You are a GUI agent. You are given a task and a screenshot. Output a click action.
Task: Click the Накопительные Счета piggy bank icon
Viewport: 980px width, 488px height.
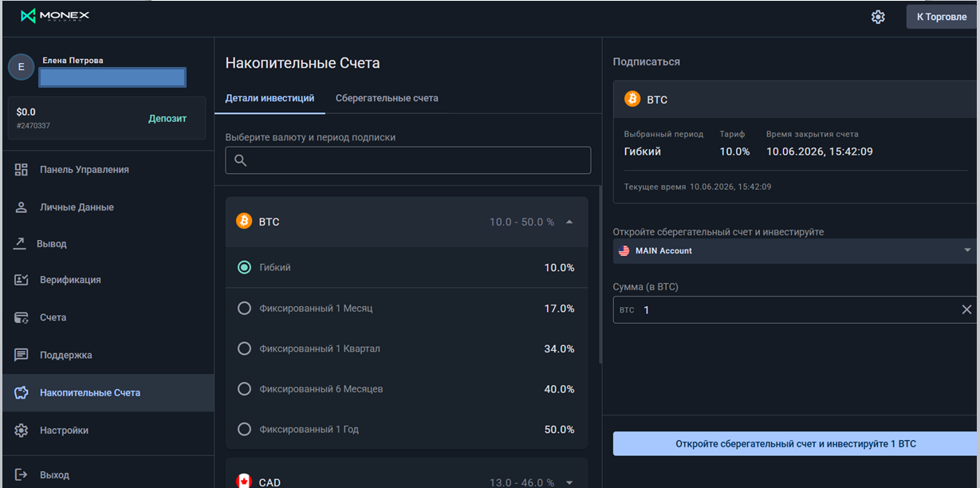pyautogui.click(x=22, y=392)
